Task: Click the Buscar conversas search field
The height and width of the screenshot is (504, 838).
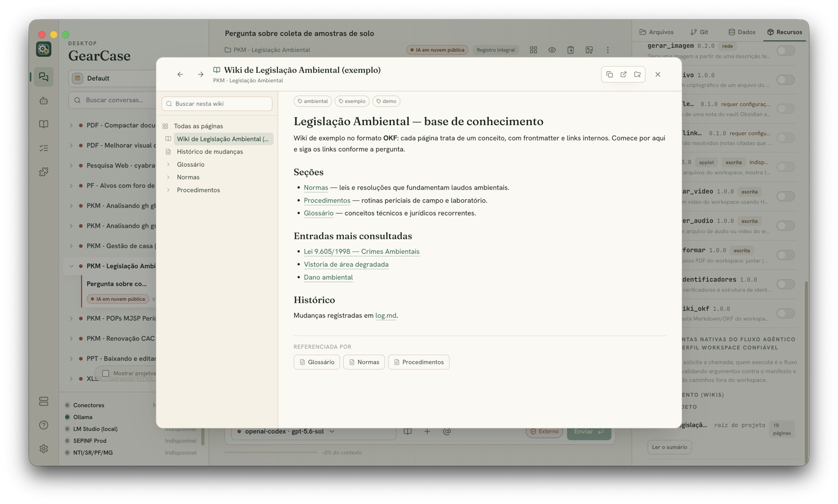Action: click(113, 100)
